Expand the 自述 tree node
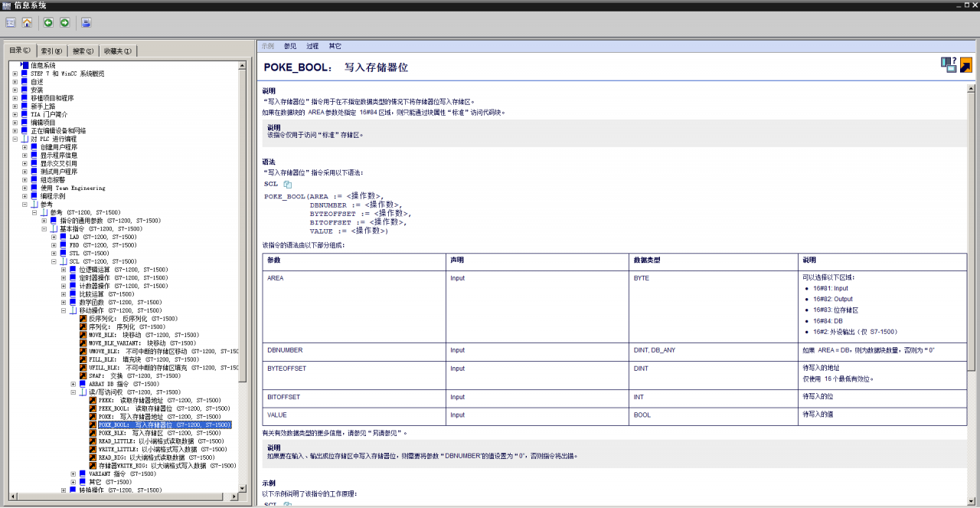This screenshot has height=508, width=980. 15,82
